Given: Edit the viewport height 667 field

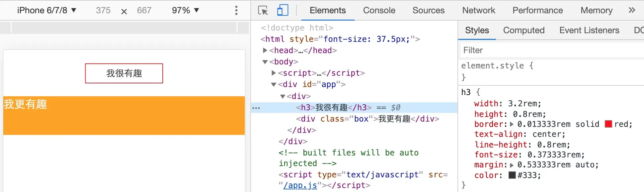Looking at the screenshot, I should pos(144,10).
